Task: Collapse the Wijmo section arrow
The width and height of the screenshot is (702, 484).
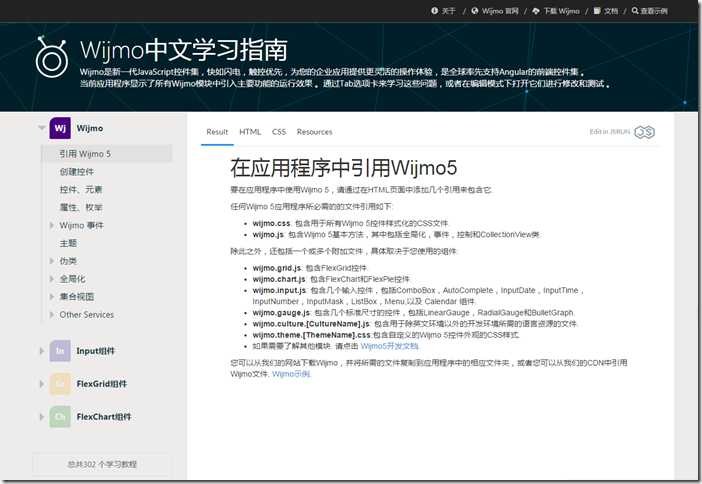Action: (42, 128)
